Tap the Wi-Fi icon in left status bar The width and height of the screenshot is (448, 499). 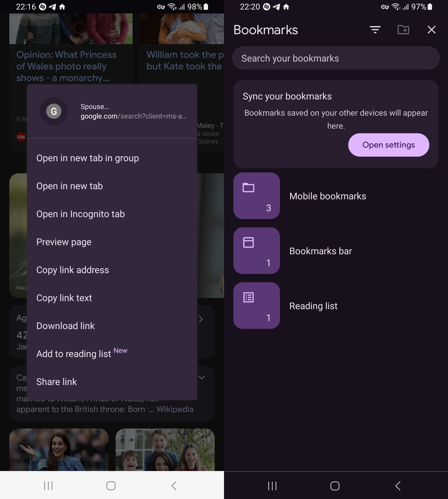[x=172, y=7]
